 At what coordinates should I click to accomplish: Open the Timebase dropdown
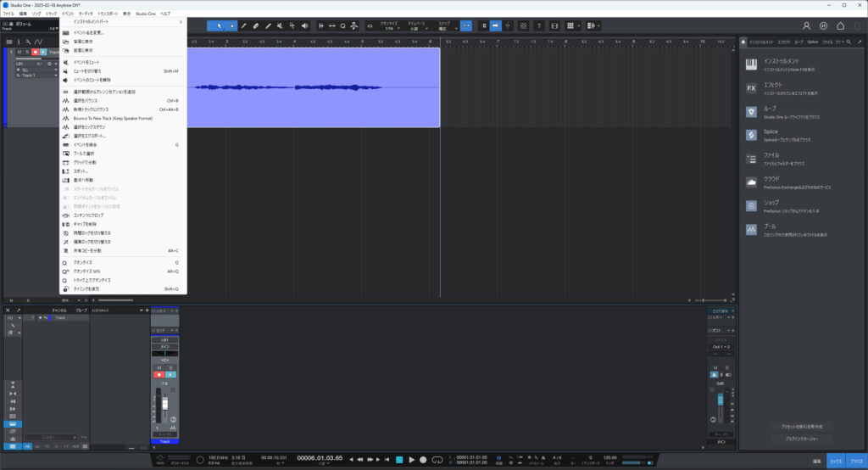tap(415, 29)
